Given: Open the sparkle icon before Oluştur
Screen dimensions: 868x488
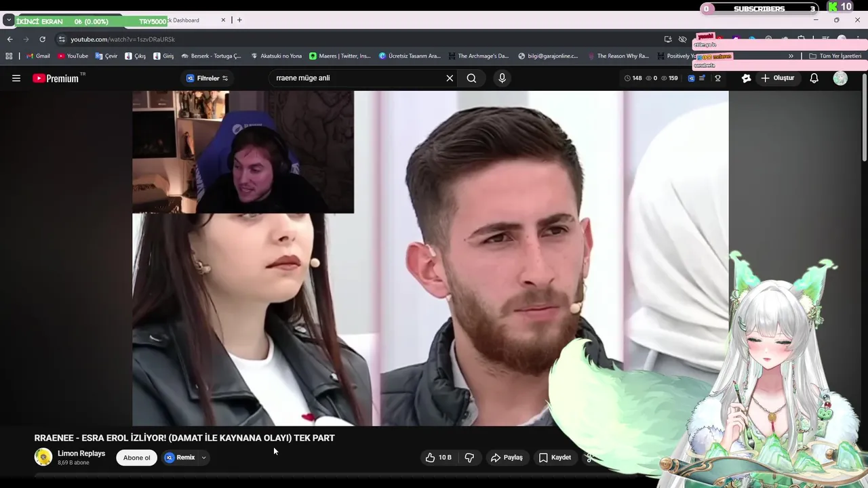Looking at the screenshot, I should pos(747,78).
